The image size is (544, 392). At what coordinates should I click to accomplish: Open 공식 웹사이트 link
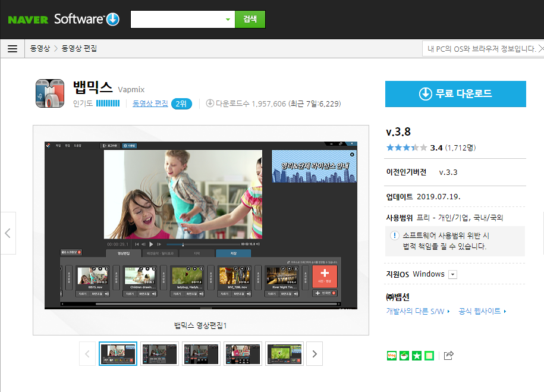[482, 311]
